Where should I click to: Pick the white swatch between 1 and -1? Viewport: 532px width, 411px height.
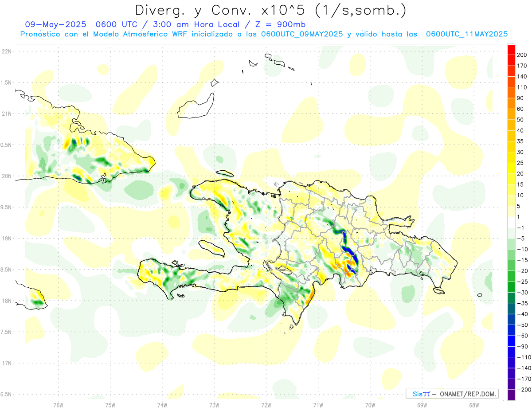(x=512, y=223)
